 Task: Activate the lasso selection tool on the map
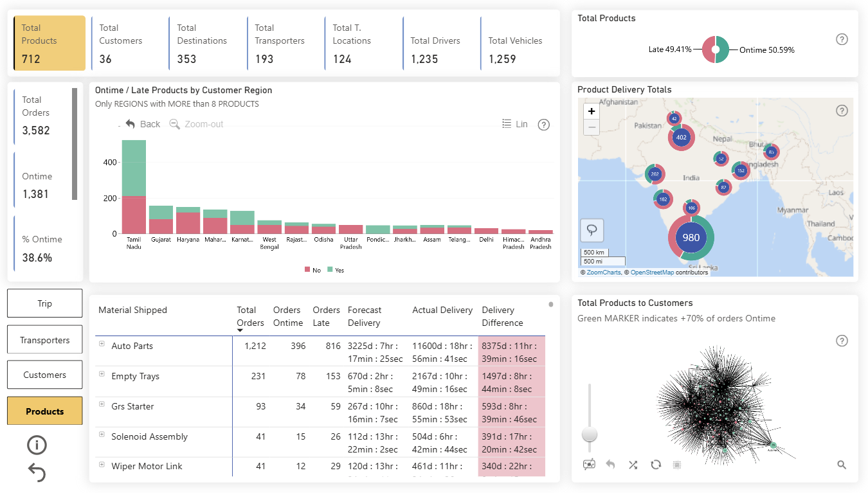tap(592, 229)
